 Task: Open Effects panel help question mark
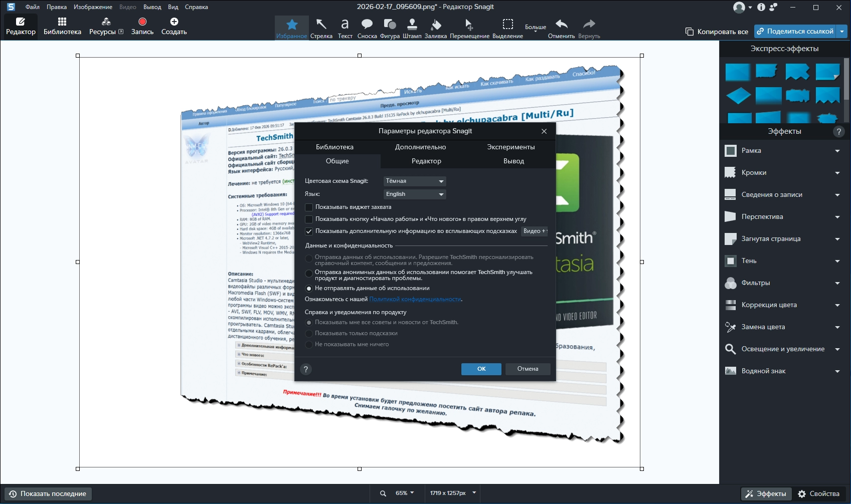838,131
